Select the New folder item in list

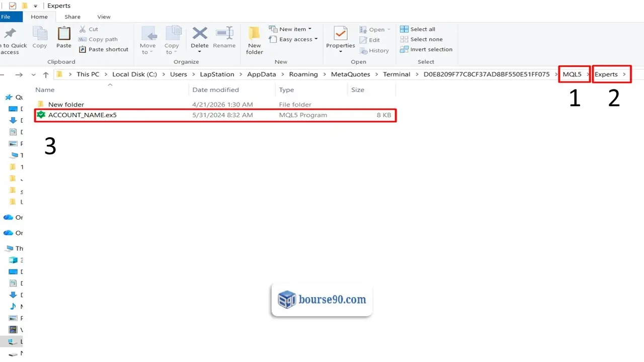215,105
